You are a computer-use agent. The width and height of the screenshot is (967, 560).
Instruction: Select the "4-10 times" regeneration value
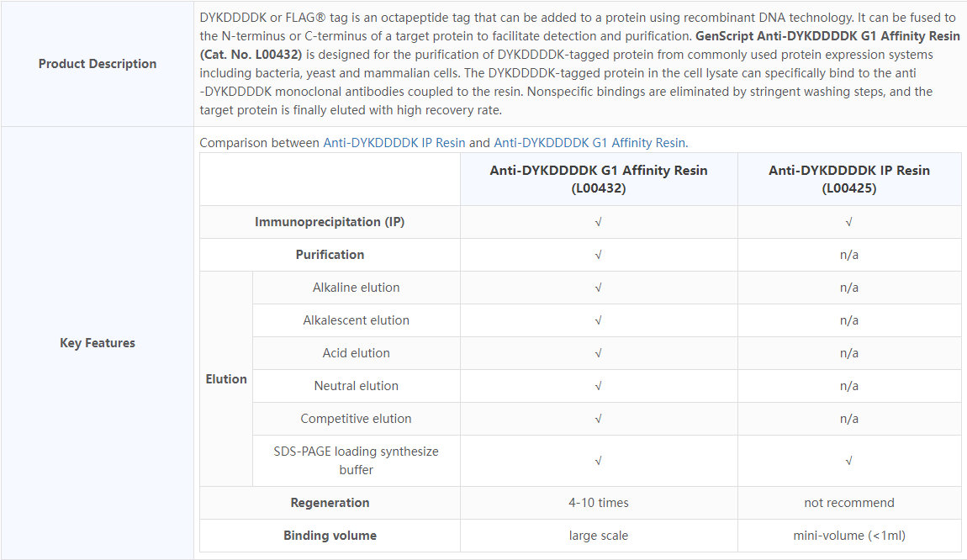599,503
